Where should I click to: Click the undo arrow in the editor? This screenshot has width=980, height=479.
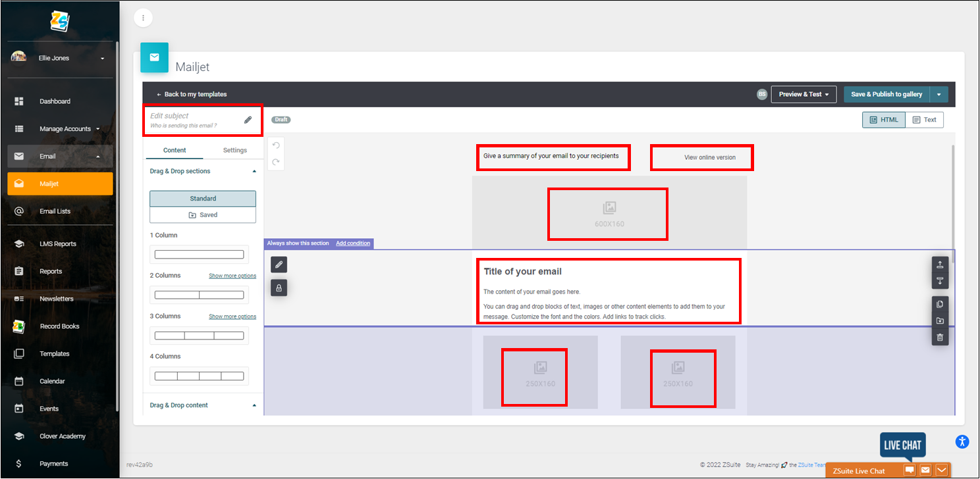pyautogui.click(x=276, y=145)
